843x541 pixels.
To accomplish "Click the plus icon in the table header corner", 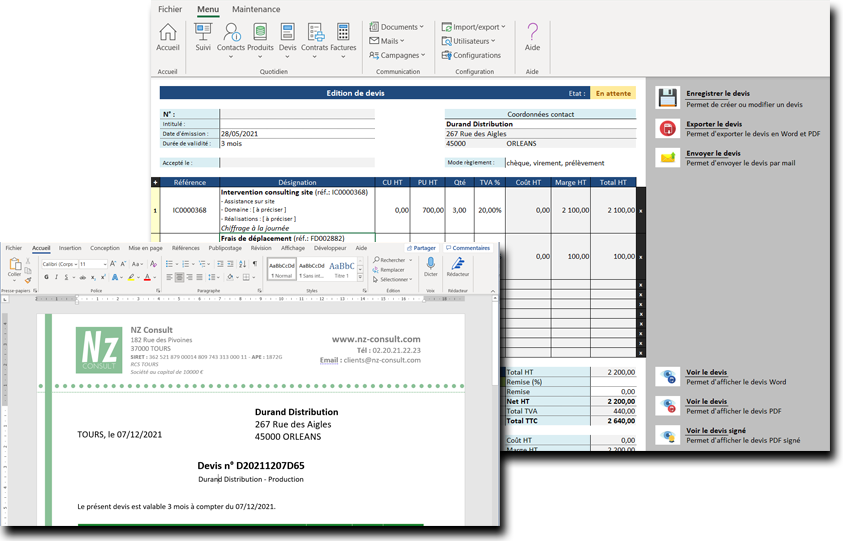I will [x=155, y=182].
